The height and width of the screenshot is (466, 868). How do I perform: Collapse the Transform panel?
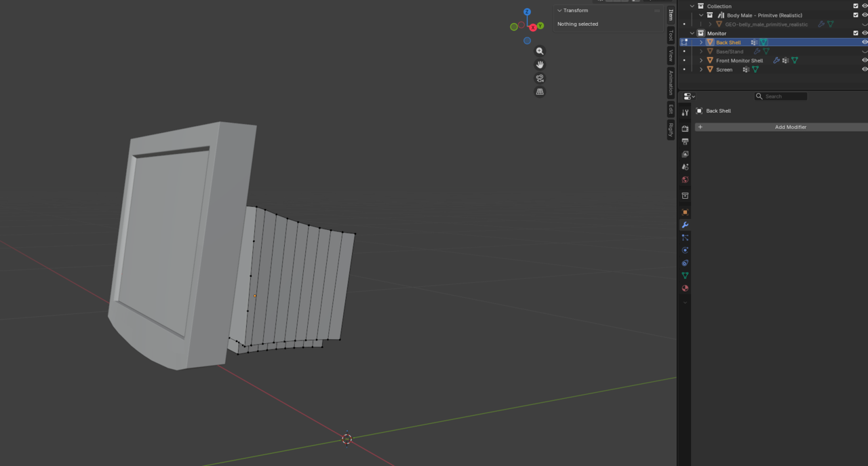pos(559,10)
